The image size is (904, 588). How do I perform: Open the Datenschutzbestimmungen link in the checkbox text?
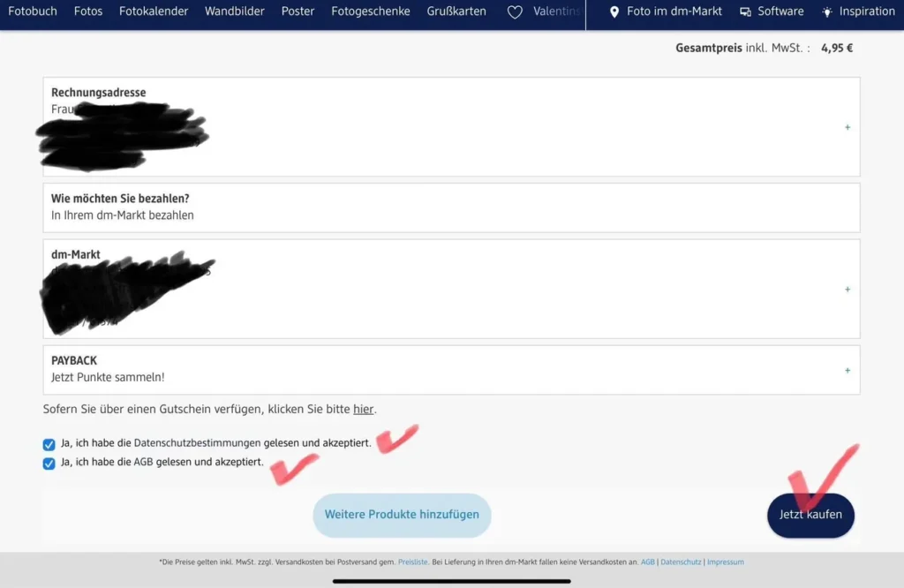[x=197, y=443]
